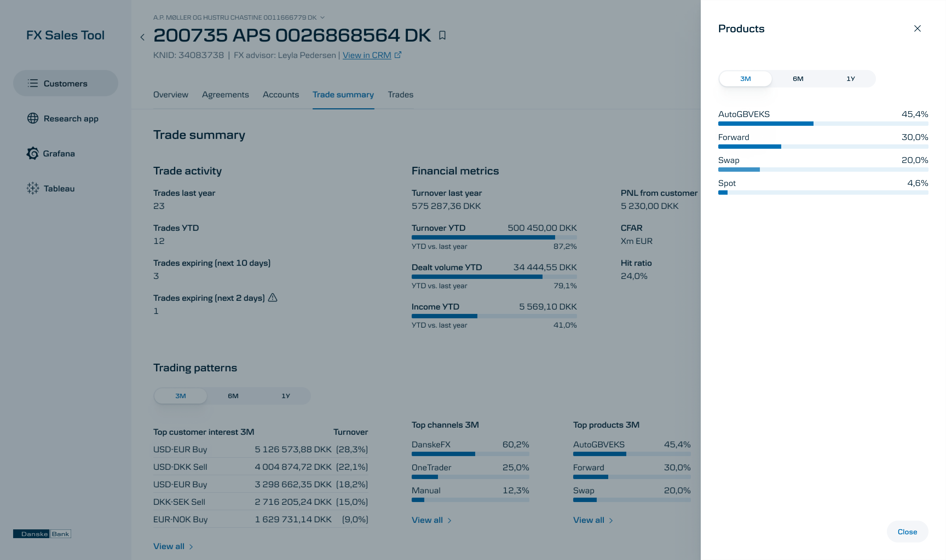
Task: Click the AutoGBVEKS progress bar in Products panel
Action: click(x=823, y=124)
